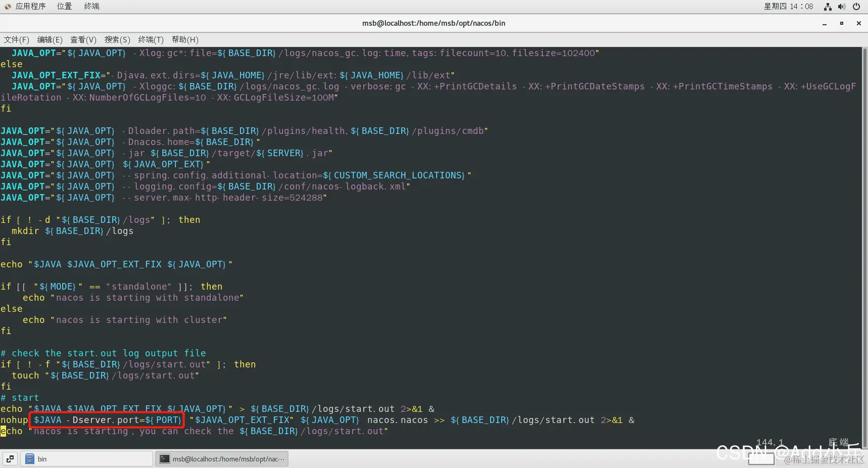Screen dimensions: 868x468
Task: Minimize the terminal window
Action: tap(825, 23)
